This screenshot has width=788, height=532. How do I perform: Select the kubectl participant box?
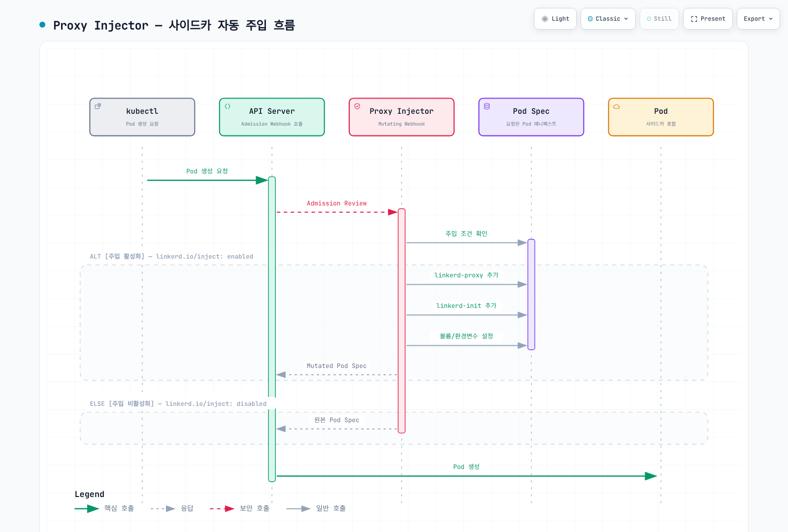(x=142, y=117)
